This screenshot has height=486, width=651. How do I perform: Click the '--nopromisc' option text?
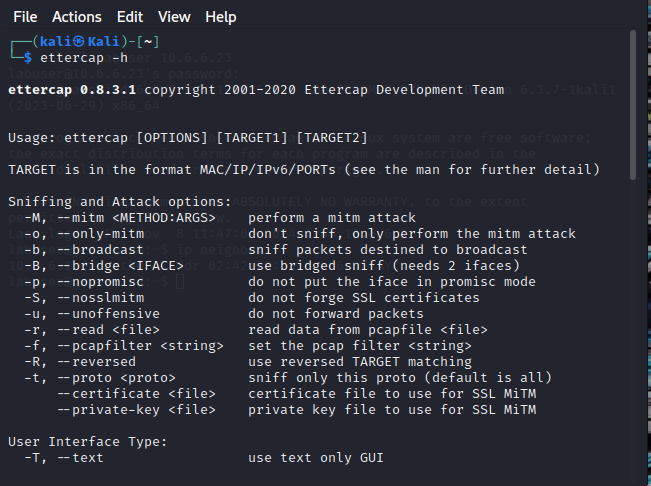[x=100, y=282]
